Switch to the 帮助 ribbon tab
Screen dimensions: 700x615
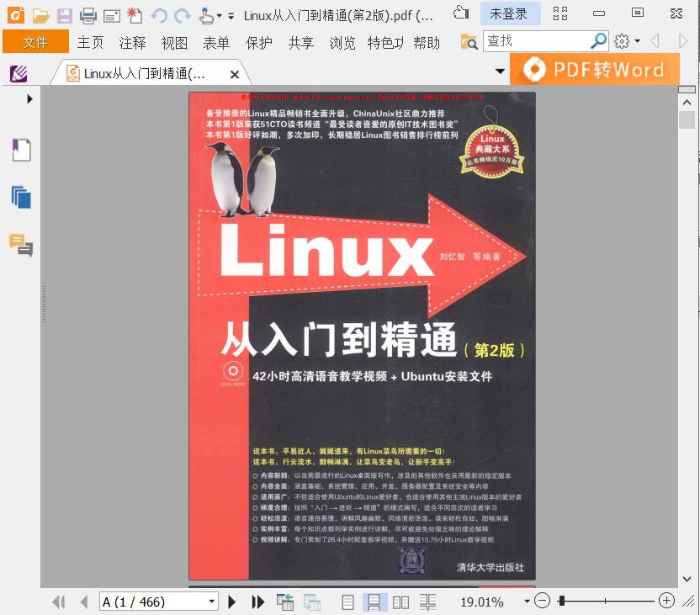point(427,42)
